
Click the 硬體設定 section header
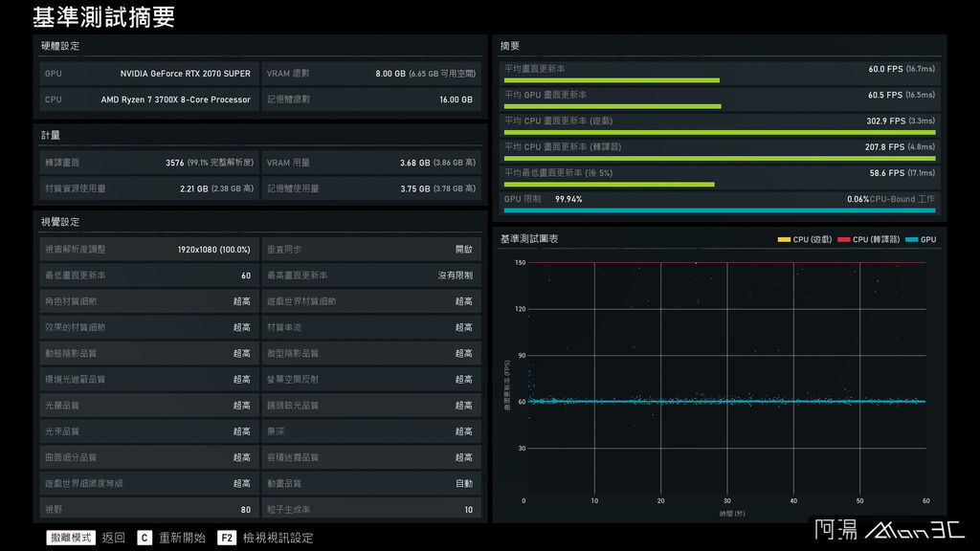click(x=60, y=46)
